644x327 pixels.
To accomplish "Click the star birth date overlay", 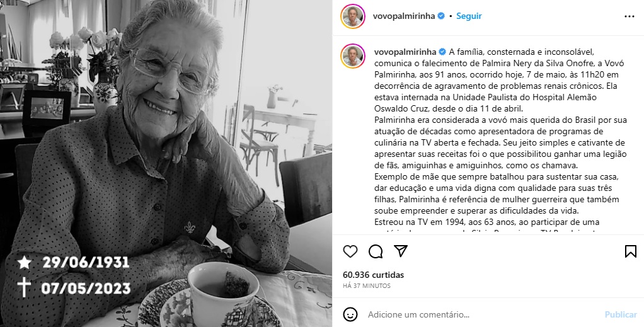I will (73, 263).
